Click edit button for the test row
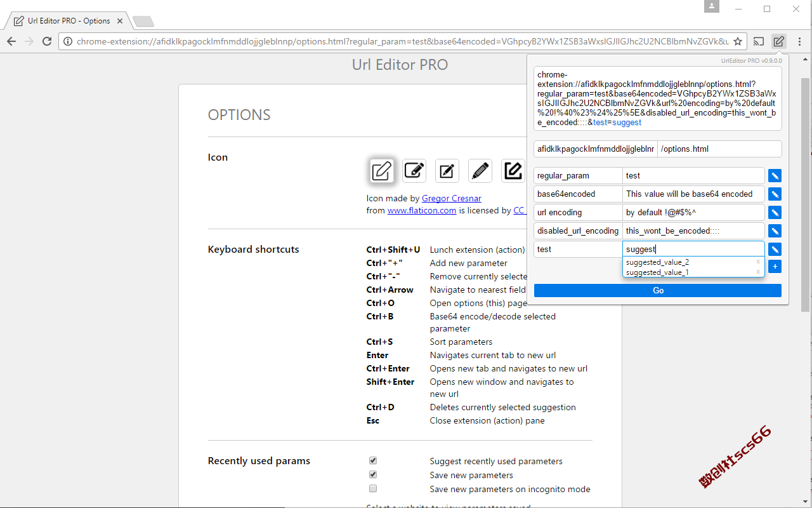 [x=775, y=250]
